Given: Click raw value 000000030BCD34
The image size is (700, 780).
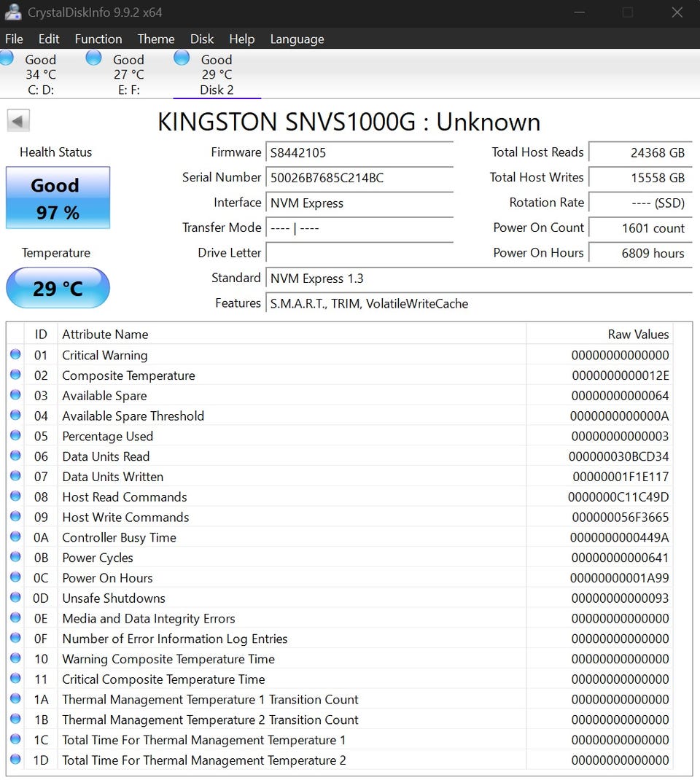Looking at the screenshot, I should [x=619, y=456].
